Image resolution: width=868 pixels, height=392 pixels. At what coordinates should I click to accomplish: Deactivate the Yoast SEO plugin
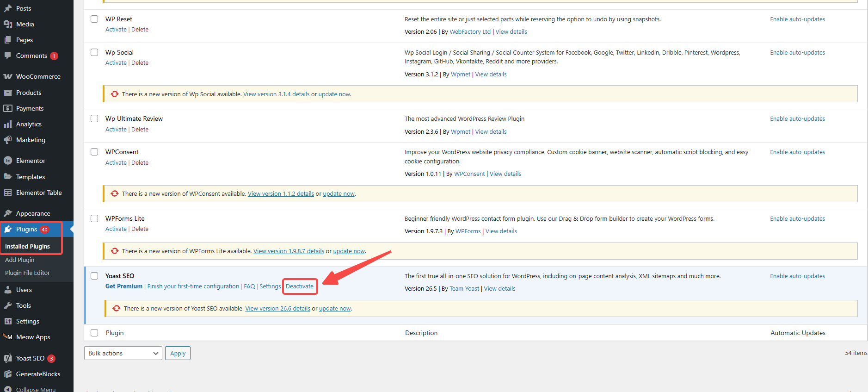pos(299,286)
